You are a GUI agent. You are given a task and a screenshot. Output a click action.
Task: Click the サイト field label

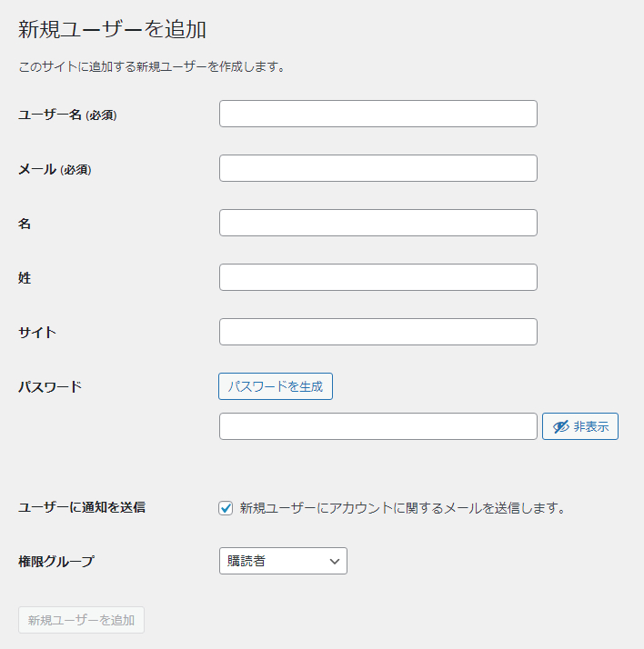[37, 333]
